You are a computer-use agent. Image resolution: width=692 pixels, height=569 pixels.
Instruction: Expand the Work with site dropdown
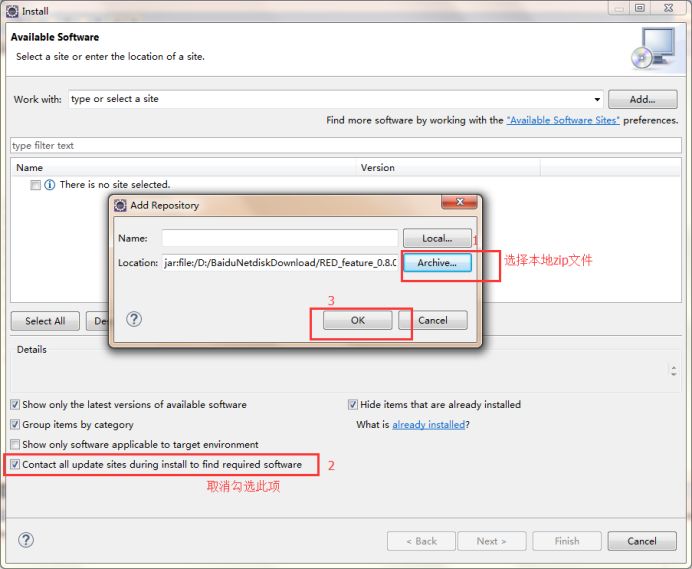tap(597, 99)
